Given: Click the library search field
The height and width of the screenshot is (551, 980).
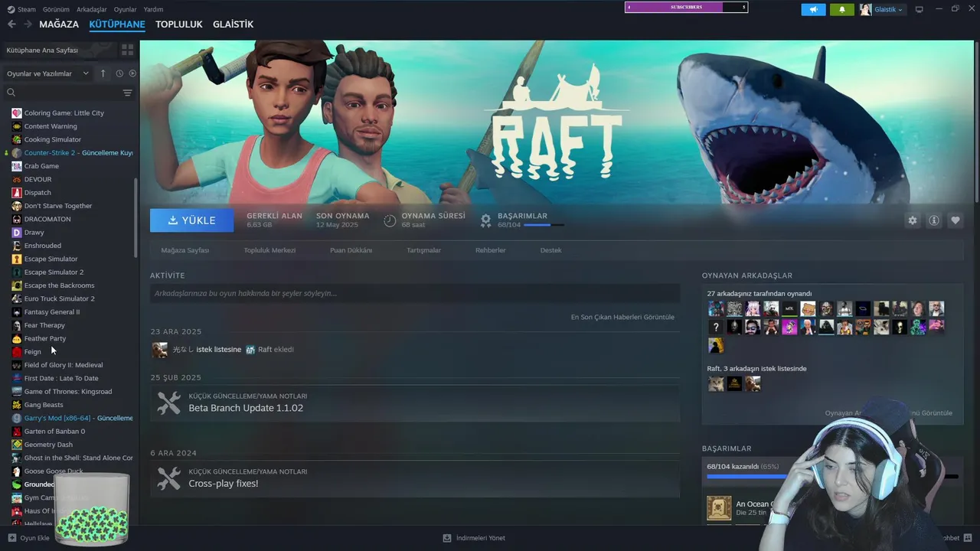Looking at the screenshot, I should 64,93.
